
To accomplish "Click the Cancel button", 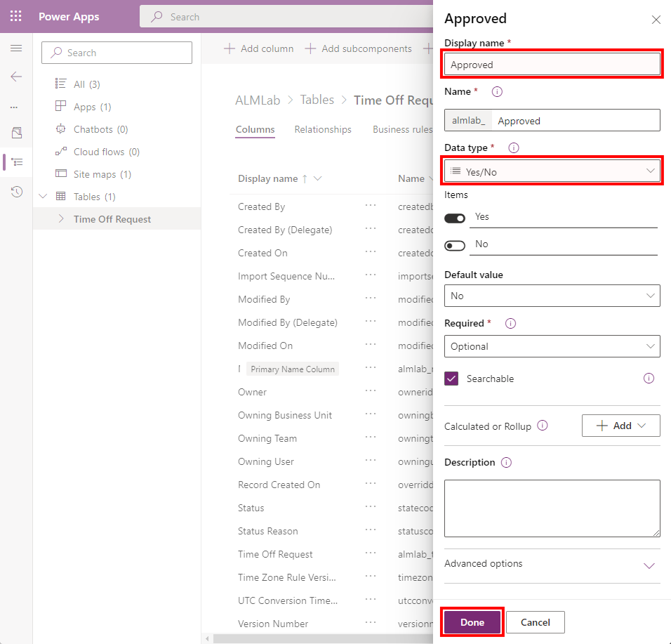I will (536, 622).
